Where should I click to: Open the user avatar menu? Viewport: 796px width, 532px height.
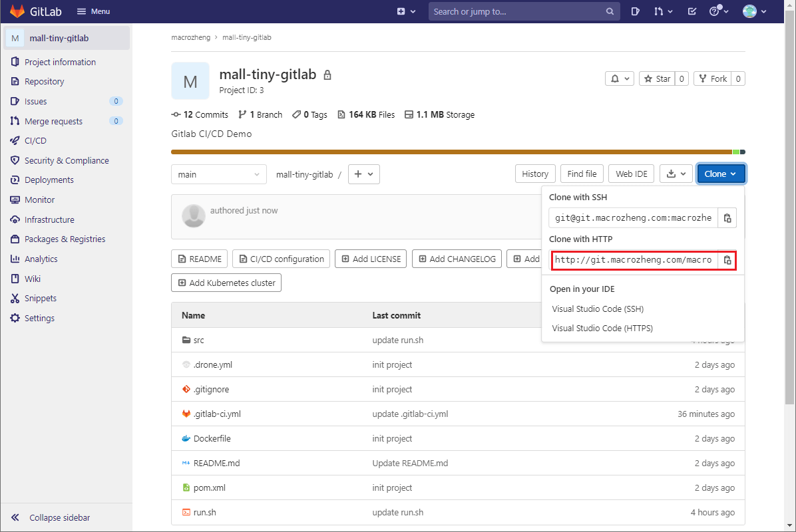tap(754, 11)
